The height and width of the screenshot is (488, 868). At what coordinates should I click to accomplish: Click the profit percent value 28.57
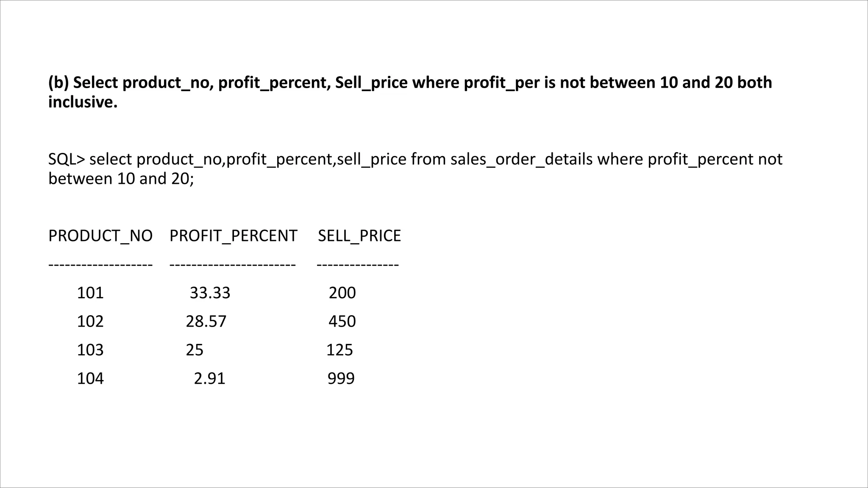pos(206,322)
